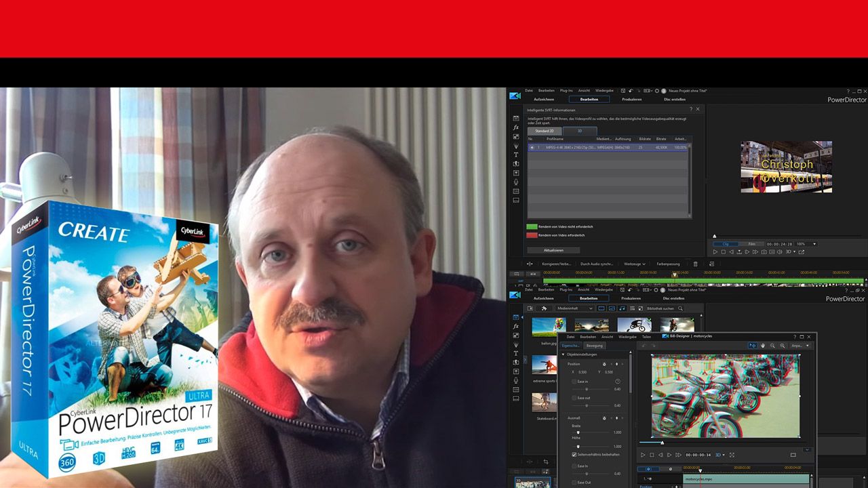Open the fx effects room icon

515,327
